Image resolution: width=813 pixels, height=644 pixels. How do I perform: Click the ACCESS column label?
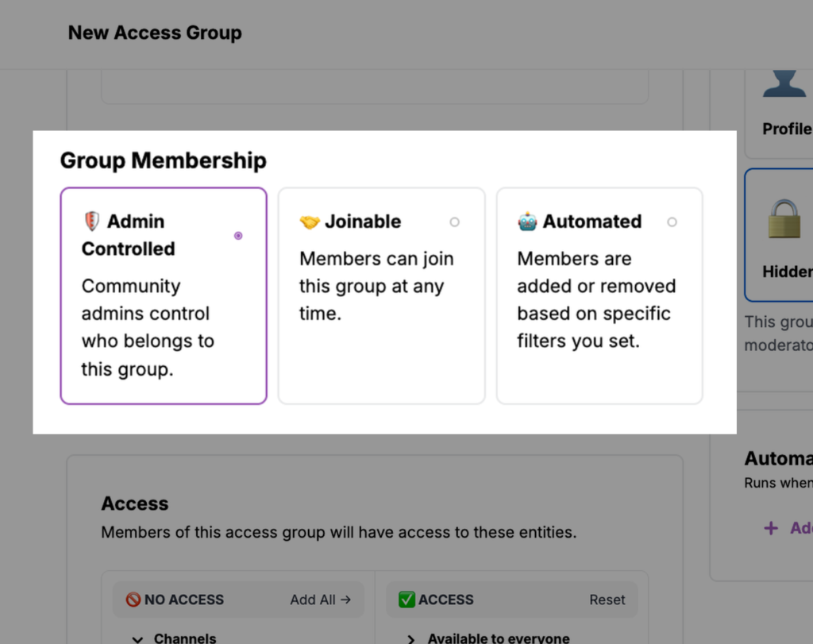click(446, 600)
